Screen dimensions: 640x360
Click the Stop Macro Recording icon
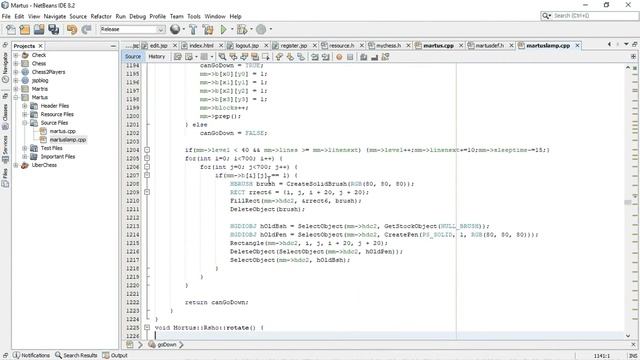pyautogui.click(x=350, y=57)
